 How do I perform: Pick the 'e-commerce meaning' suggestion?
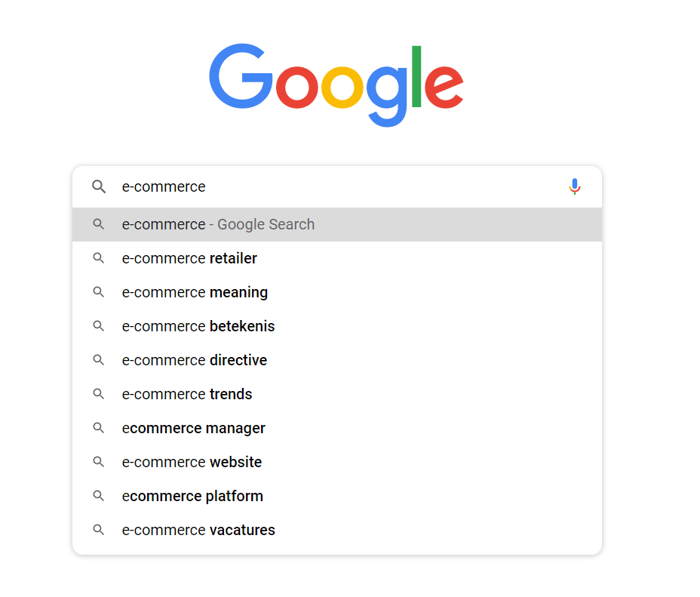click(195, 292)
